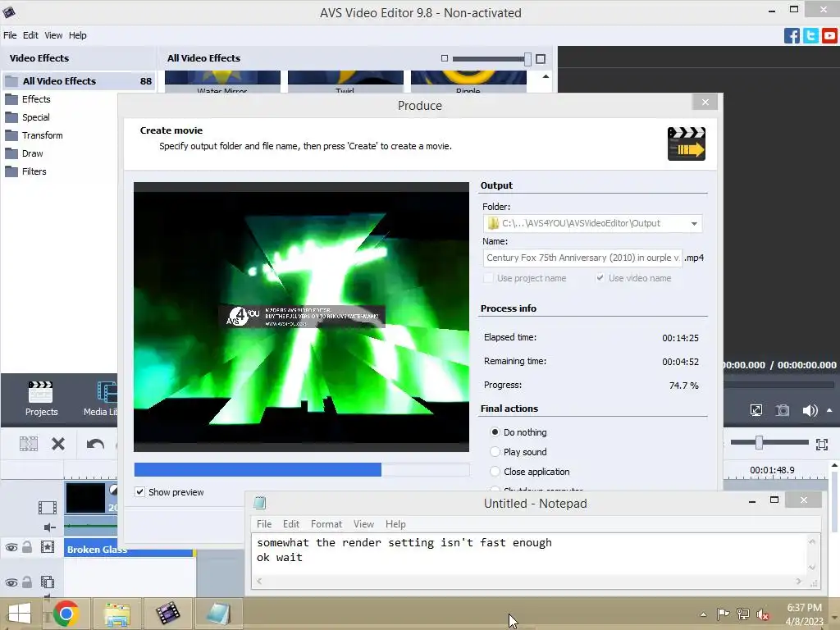Click AVS Video Editor taskbar icon
Screen dimensions: 840x630
(x=167, y=614)
